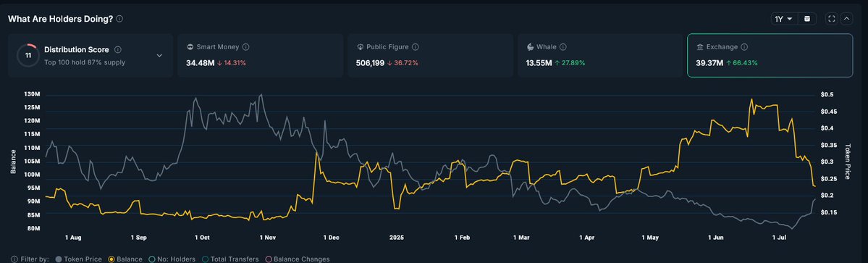This screenshot has height=263, width=868.
Task: Click the '80M' balance axis label
Action: [33, 228]
